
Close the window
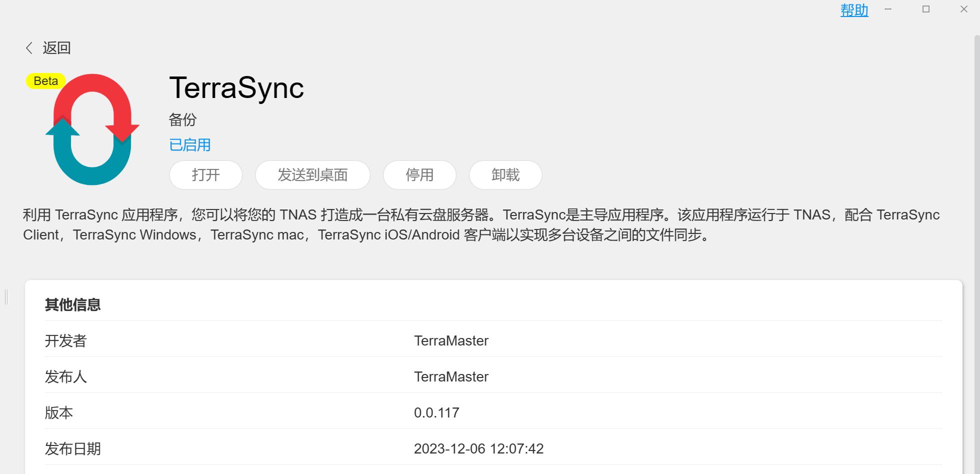coord(964,9)
